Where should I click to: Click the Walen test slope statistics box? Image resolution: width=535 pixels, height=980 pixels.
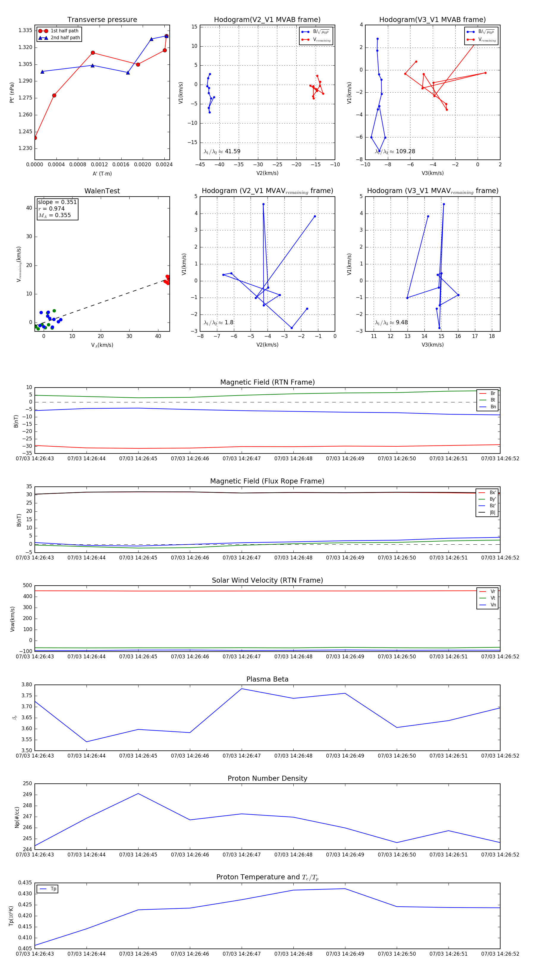pos(57,208)
